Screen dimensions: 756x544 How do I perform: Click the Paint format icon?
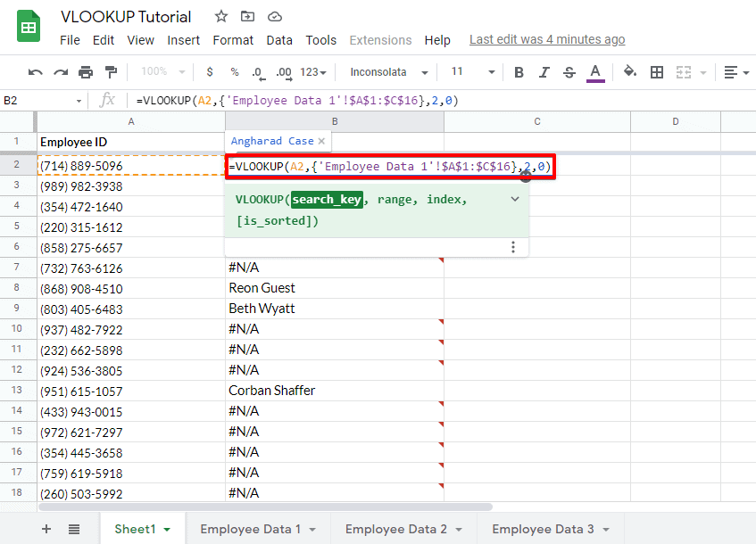(x=109, y=71)
